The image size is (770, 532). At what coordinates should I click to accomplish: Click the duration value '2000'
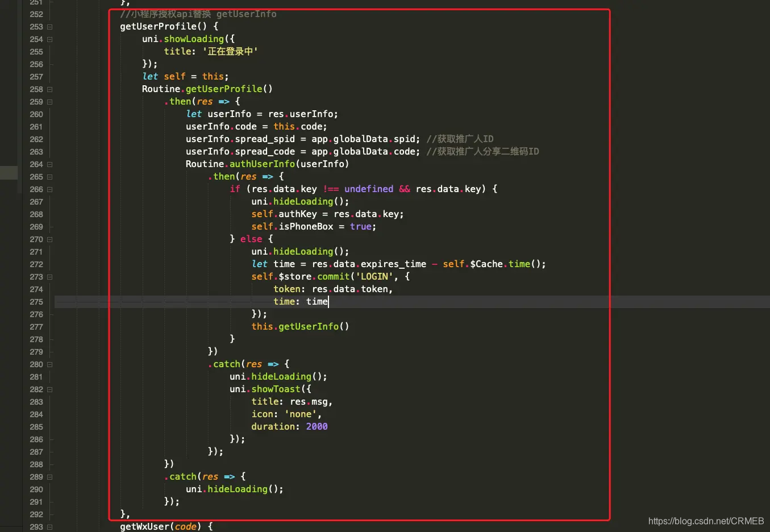tap(317, 426)
